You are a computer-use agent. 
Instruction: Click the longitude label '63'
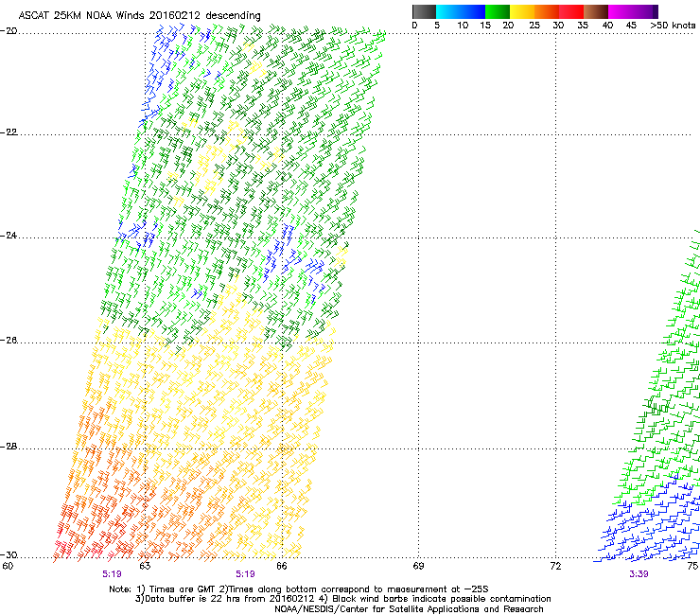145,567
